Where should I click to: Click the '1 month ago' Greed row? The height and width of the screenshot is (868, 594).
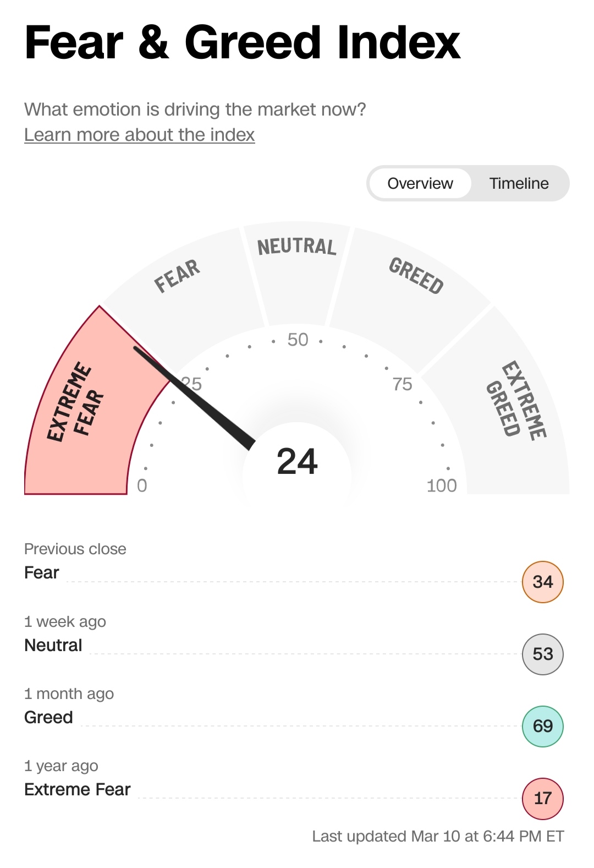48,717
